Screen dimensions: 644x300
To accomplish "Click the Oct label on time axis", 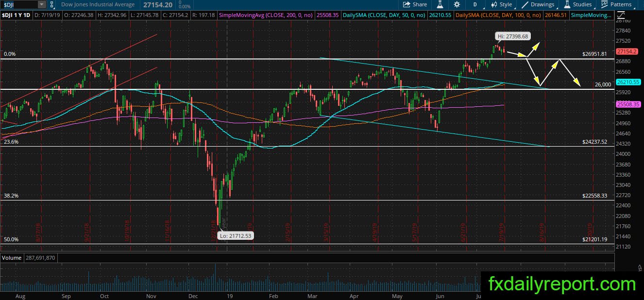I will (104, 296).
